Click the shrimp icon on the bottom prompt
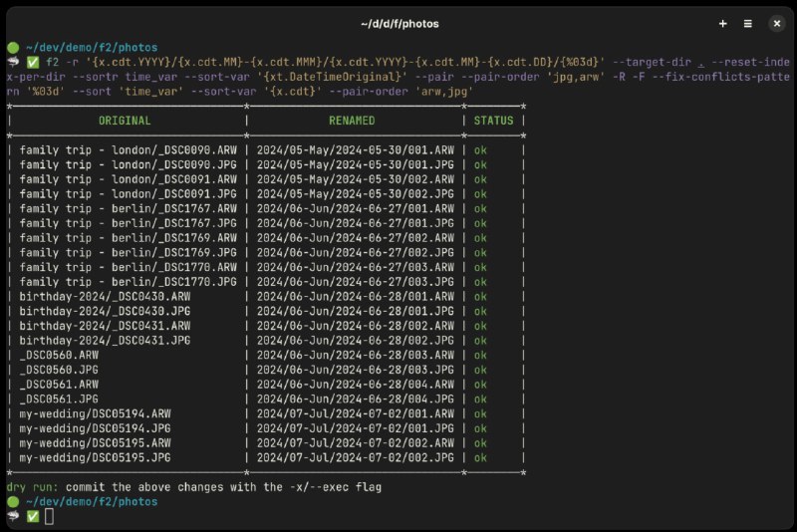The width and height of the screenshot is (797, 532). click(12, 517)
